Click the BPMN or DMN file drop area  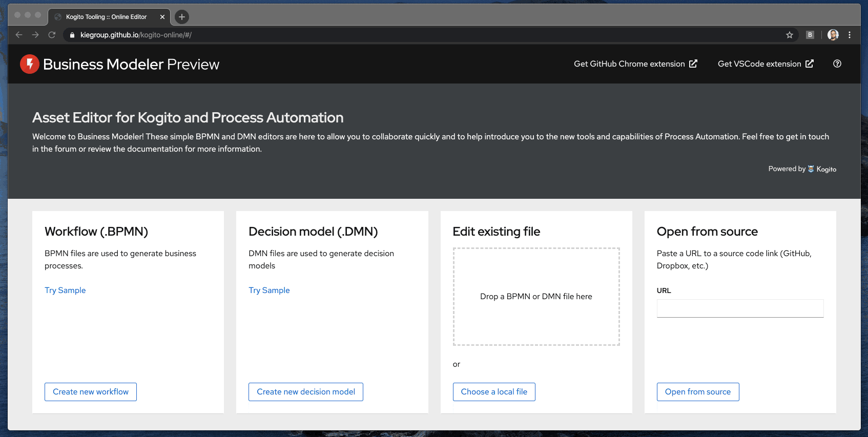536,297
